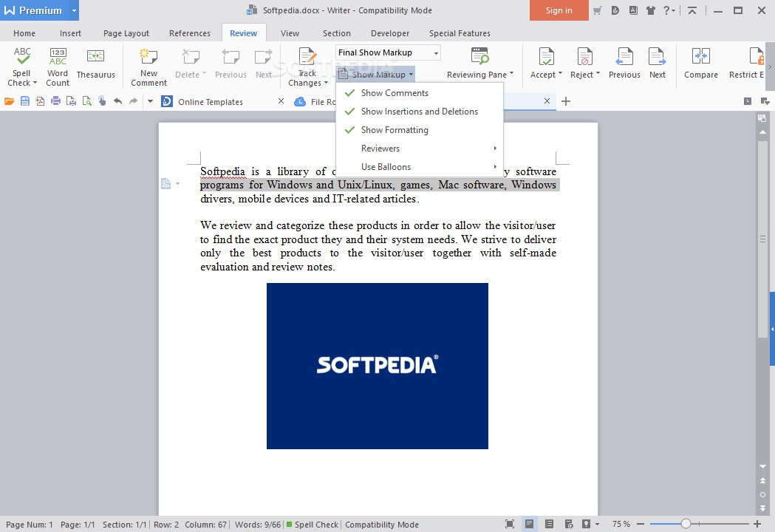775x532 pixels.
Task: Toggle the Print Layout view button
Action: (x=530, y=524)
